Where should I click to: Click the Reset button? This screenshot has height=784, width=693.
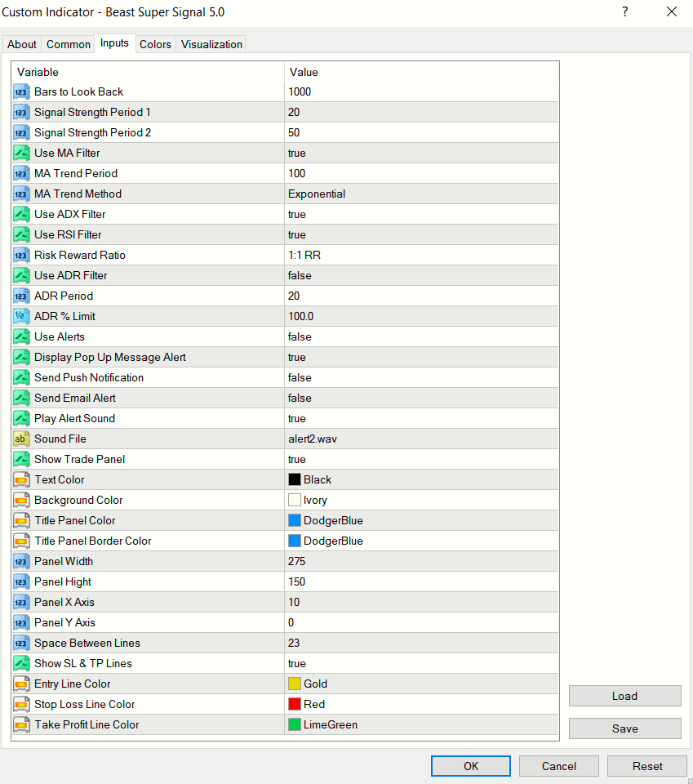click(647, 766)
